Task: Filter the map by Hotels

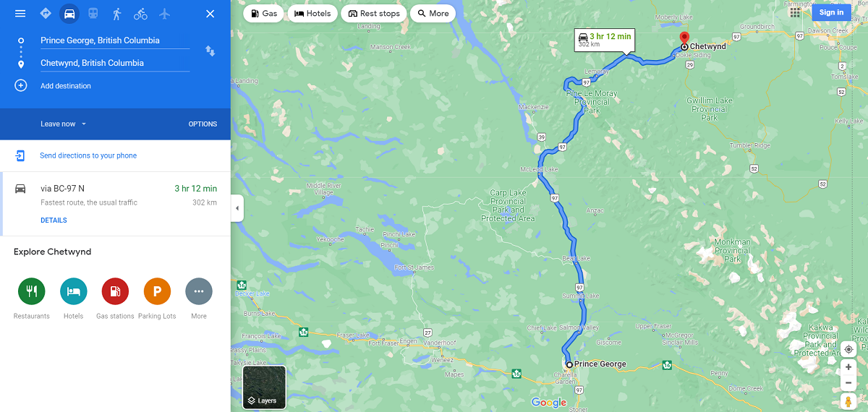Action: [x=312, y=13]
